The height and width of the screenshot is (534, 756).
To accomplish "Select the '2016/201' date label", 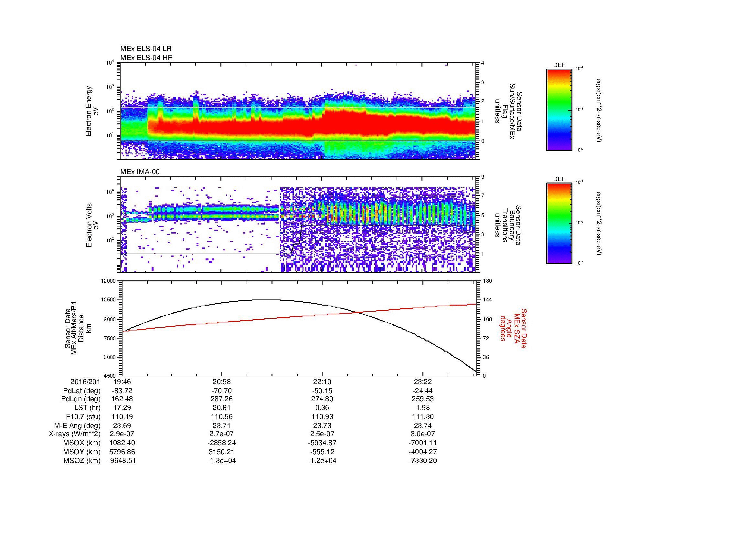I will 85,382.
